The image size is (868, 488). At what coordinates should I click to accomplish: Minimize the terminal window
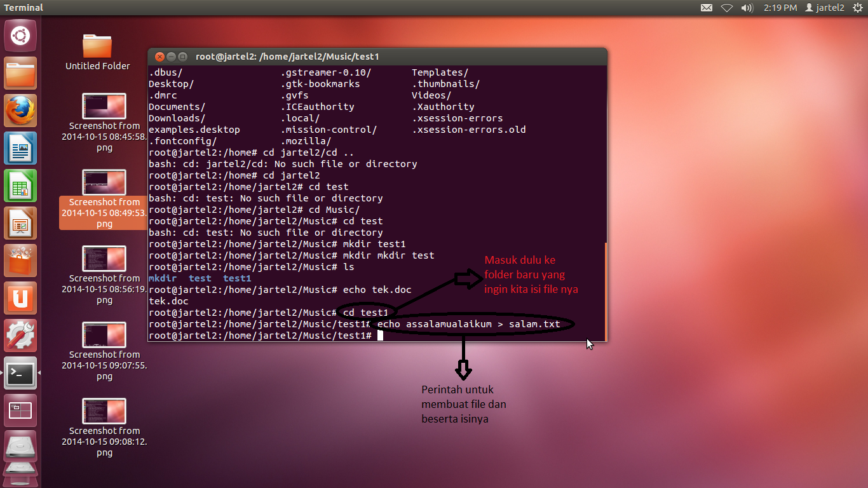[x=171, y=57]
